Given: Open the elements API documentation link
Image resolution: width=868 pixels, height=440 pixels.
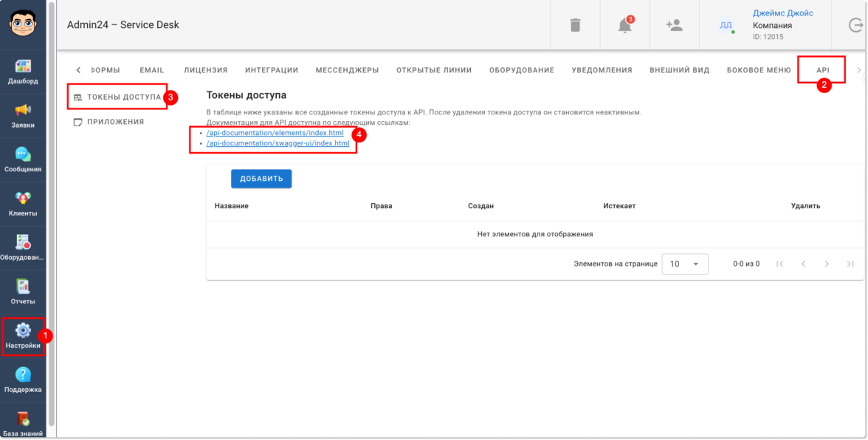Looking at the screenshot, I should 275,133.
